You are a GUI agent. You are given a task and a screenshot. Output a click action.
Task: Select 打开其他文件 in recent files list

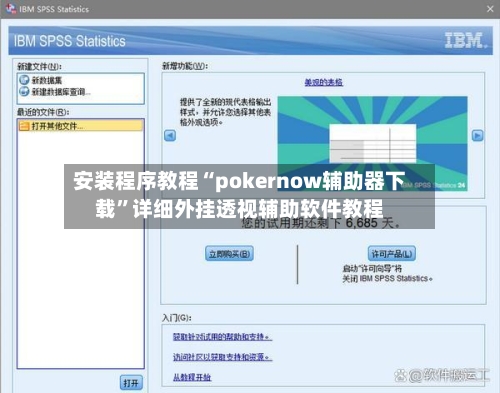coord(81,126)
